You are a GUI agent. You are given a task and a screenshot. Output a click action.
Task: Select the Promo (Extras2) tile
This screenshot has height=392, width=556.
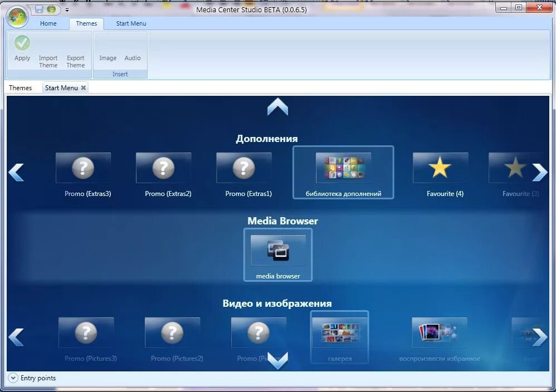[x=164, y=174]
